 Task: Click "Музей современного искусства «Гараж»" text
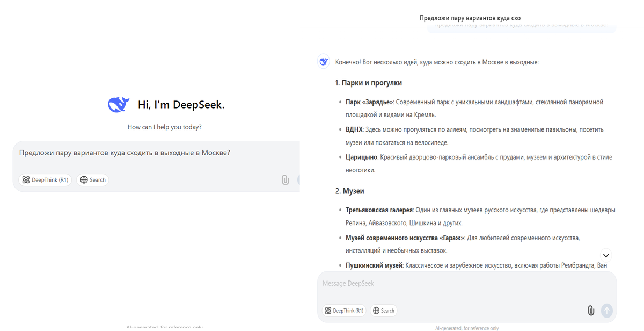tap(405, 238)
